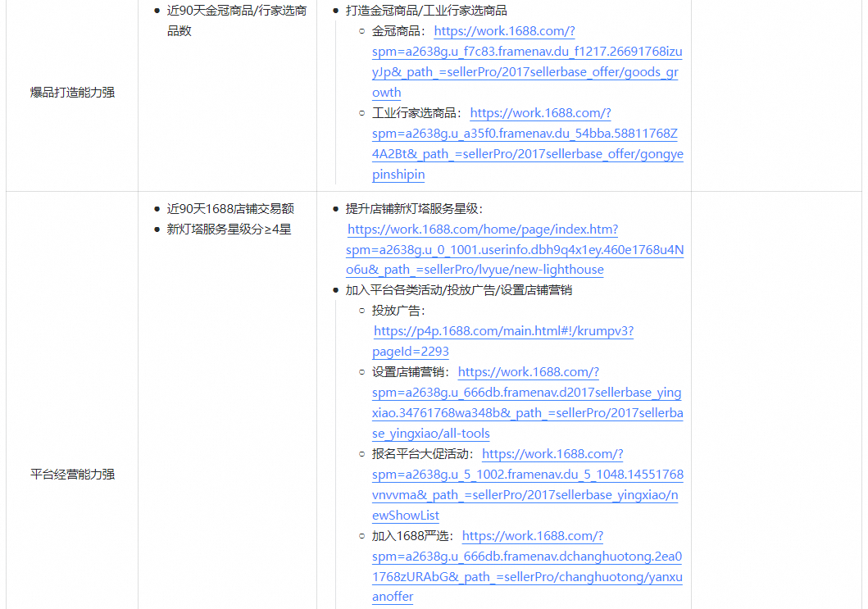Open the new-lighthouse service star link
Screen dimensions: 868x609
515,250
